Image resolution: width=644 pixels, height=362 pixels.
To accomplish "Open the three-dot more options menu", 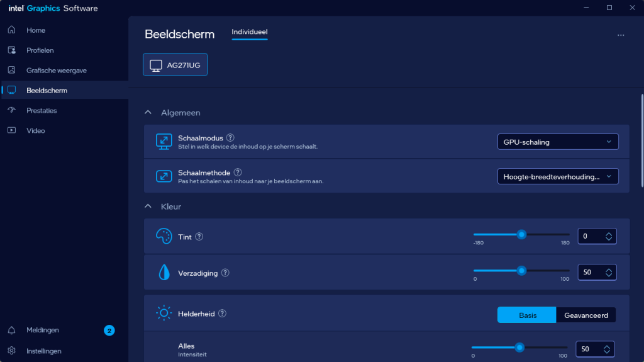I will [621, 35].
